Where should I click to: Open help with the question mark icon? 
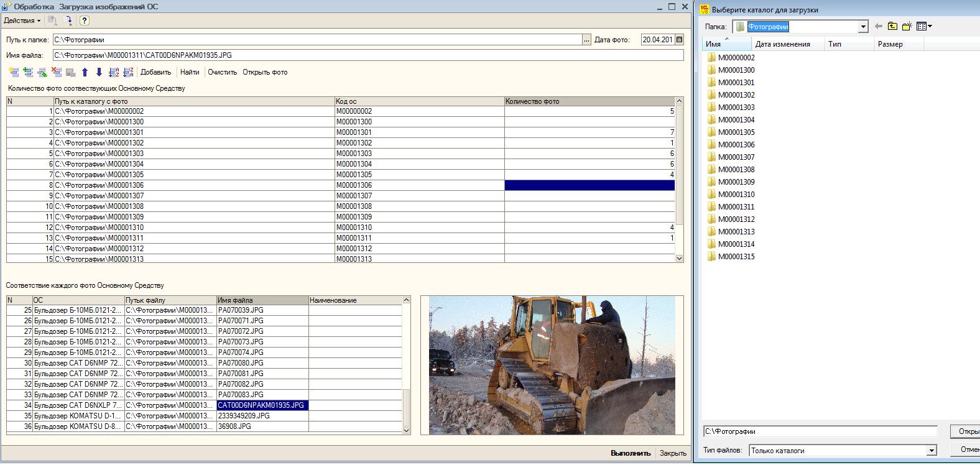85,21
